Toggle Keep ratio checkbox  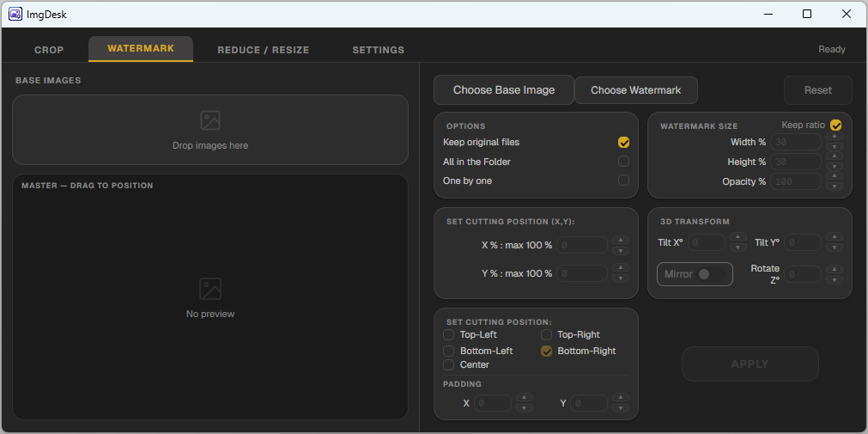tap(836, 125)
